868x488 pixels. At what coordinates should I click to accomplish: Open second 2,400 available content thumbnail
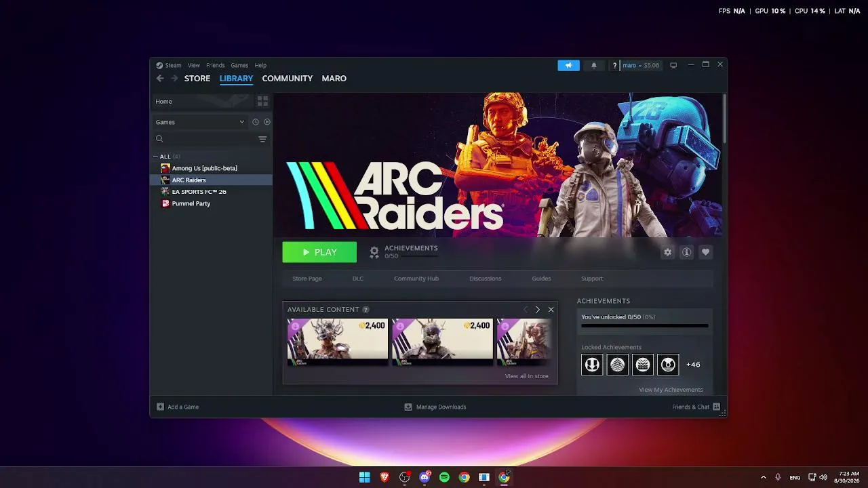coord(443,342)
